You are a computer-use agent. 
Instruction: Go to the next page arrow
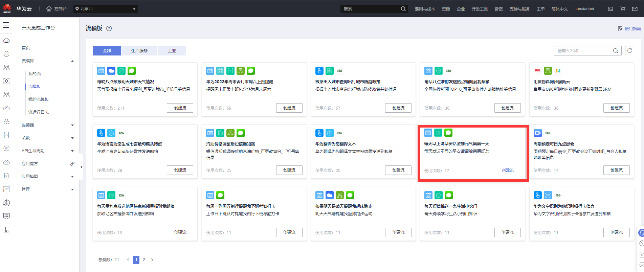pyautogui.click(x=152, y=260)
